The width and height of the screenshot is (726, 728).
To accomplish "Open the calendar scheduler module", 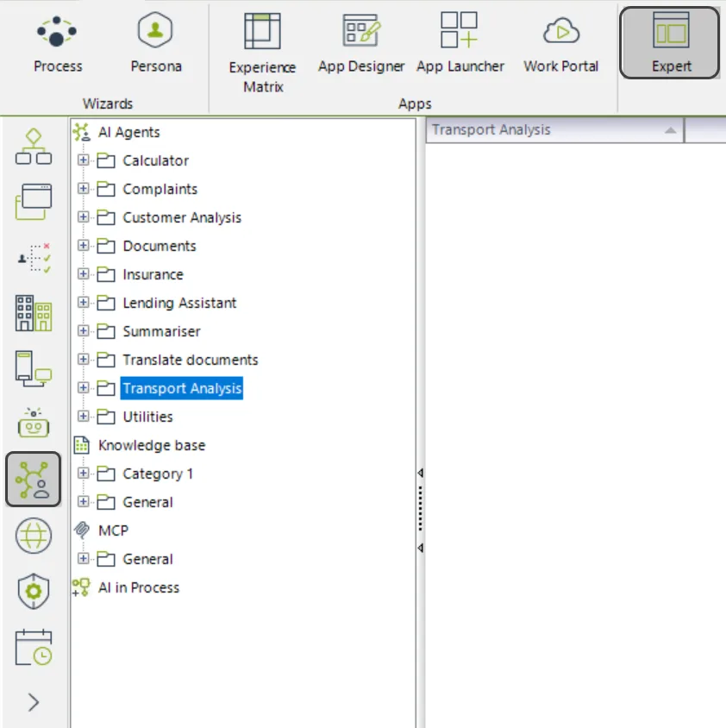I will [34, 647].
